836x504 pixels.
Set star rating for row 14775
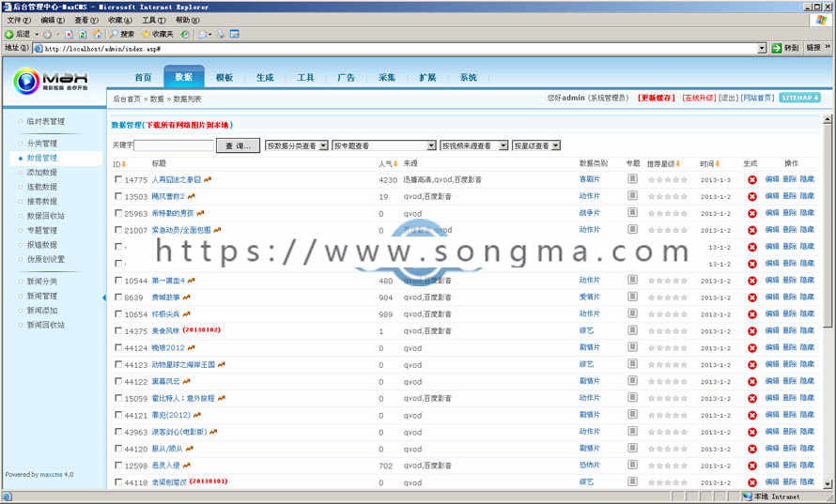tap(668, 180)
